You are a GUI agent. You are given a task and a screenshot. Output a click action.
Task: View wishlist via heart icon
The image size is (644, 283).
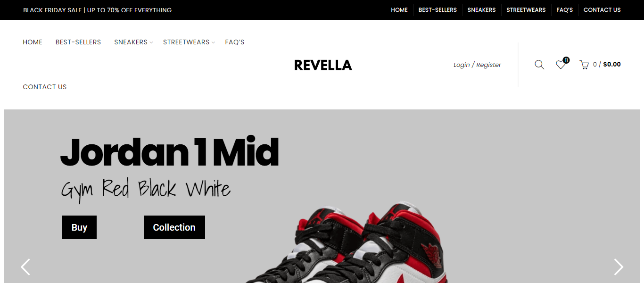[561, 65]
